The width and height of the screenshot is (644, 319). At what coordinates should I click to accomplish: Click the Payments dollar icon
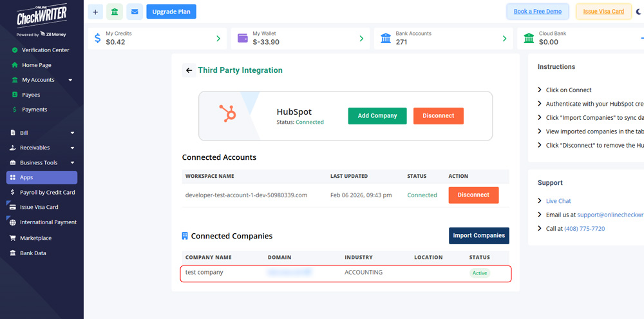click(x=15, y=110)
